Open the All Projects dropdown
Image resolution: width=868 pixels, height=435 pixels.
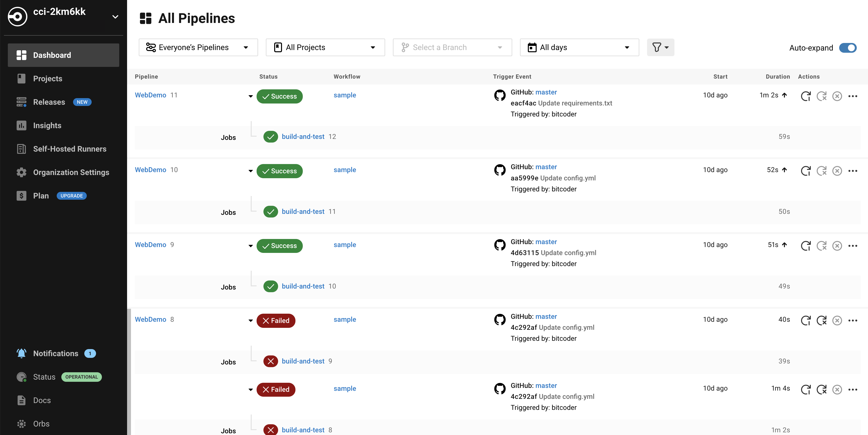coord(325,47)
